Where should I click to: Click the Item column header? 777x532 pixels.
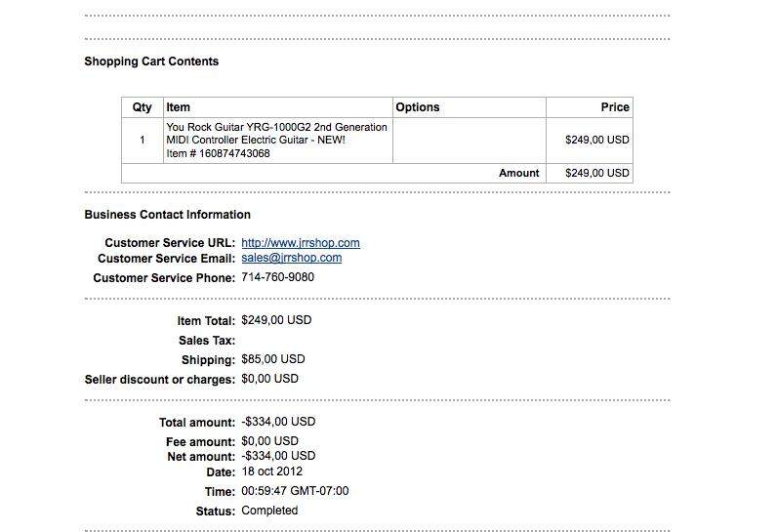click(178, 107)
